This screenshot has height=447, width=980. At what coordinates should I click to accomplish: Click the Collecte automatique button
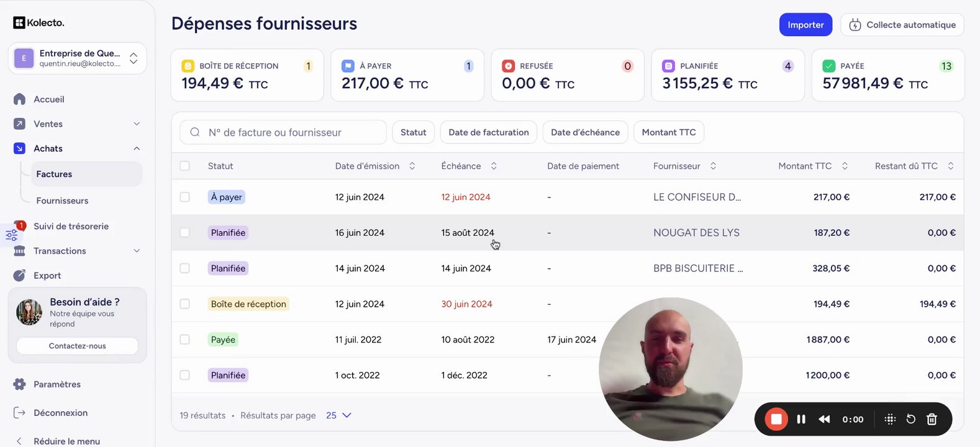(x=902, y=25)
